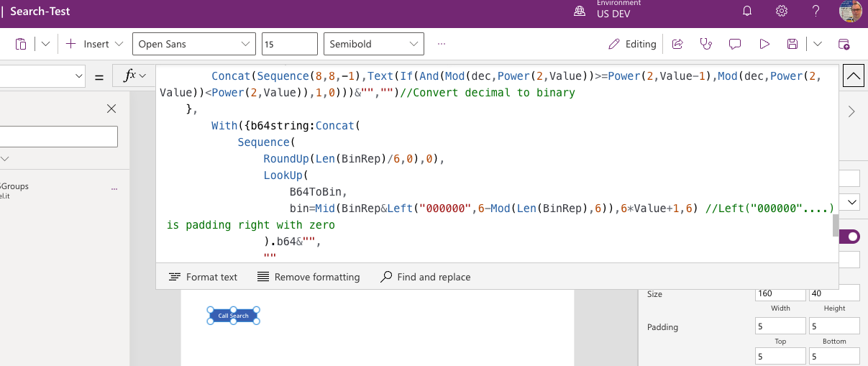The width and height of the screenshot is (868, 366).
Task: Click the formula editor scrollbar
Action: [835, 225]
